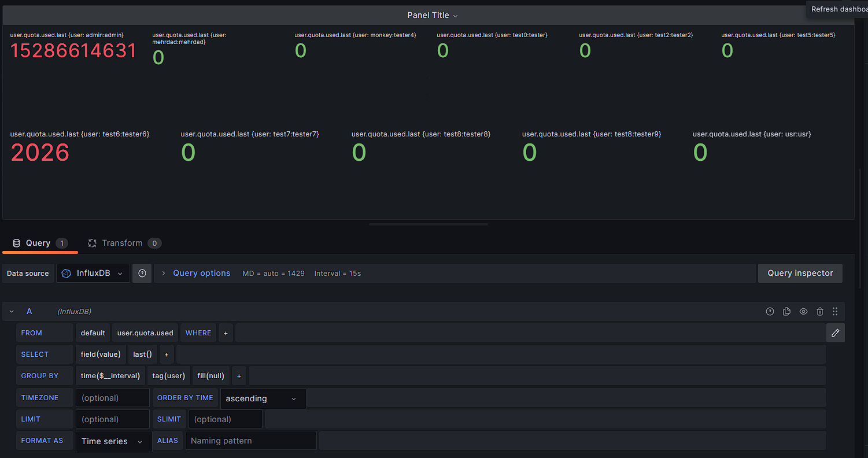This screenshot has width=868, height=458.
Task: Toggle text edit mode with the pencil icon
Action: click(x=835, y=333)
